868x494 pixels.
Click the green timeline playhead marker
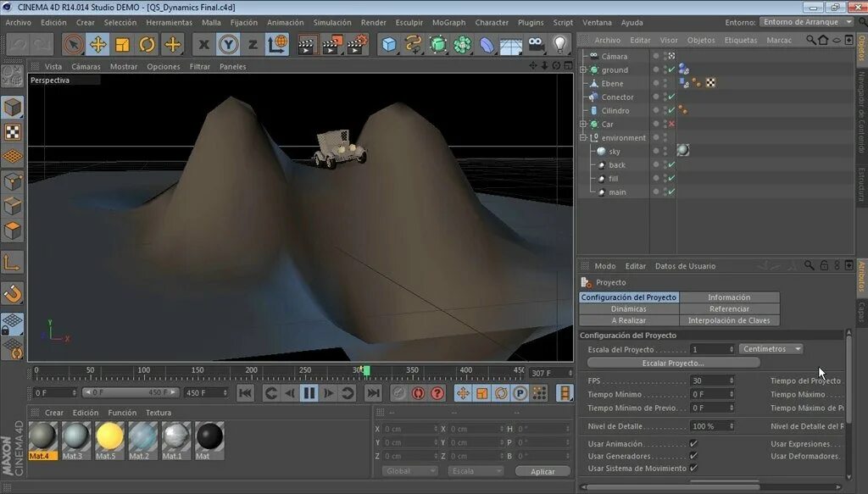pos(366,370)
